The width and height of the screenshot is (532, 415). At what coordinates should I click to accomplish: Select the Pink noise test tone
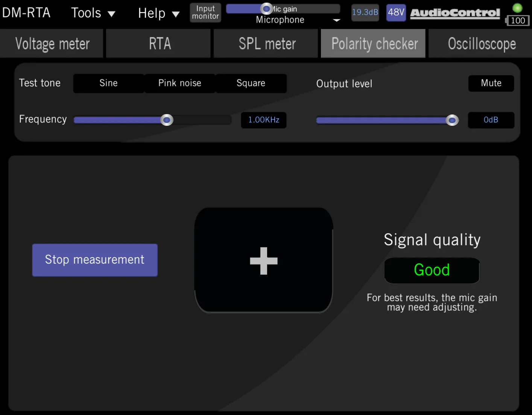pos(179,83)
